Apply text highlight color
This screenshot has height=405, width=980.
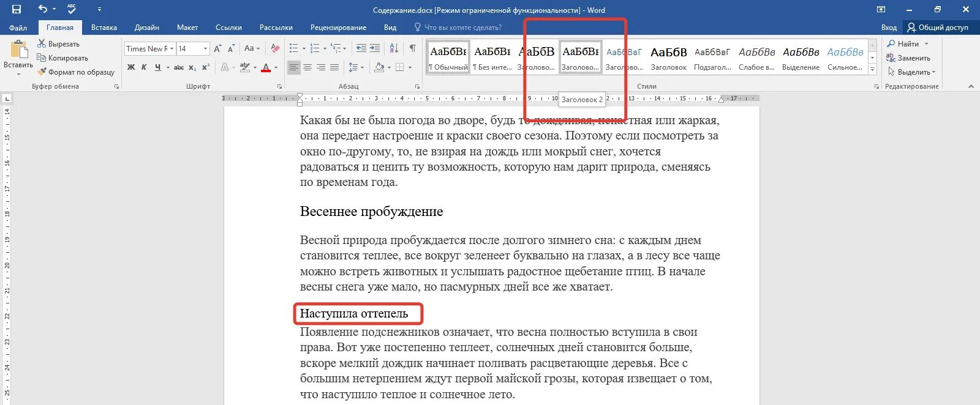coord(245,67)
